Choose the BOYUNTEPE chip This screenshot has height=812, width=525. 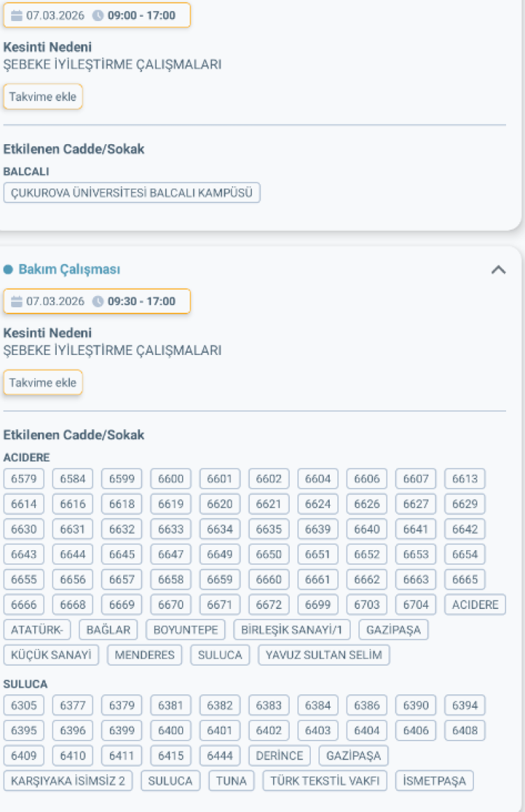pos(185,629)
